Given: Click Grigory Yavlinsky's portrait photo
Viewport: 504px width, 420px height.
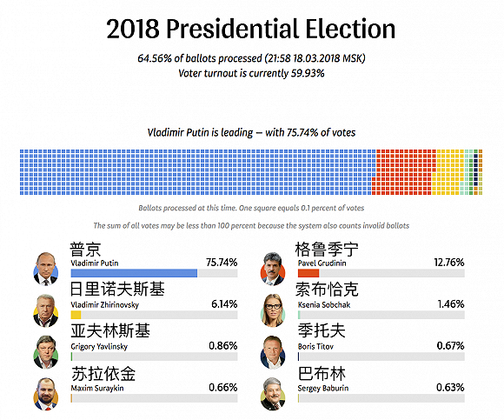Looking at the screenshot, I should (46, 352).
